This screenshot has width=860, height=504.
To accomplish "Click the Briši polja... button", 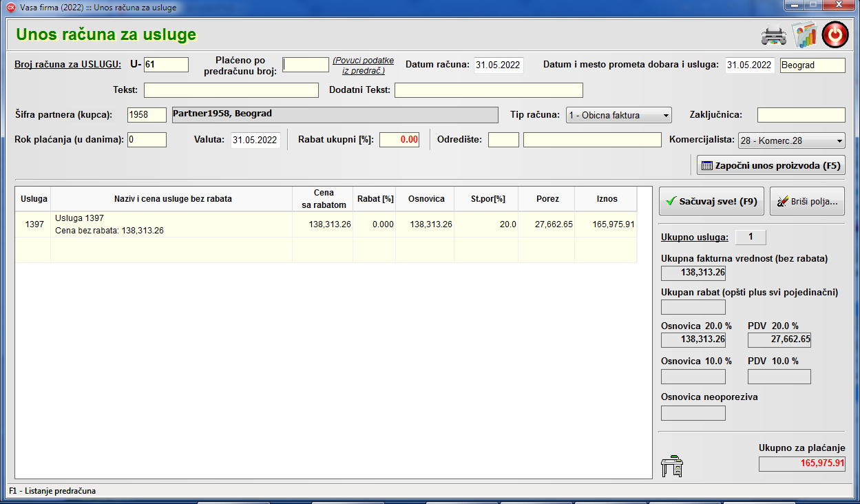I will pyautogui.click(x=807, y=202).
